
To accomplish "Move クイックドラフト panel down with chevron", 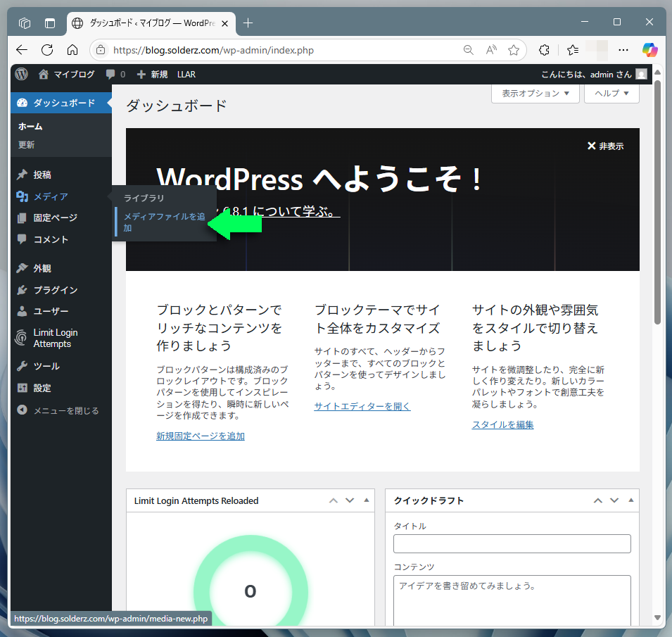I will tap(614, 500).
